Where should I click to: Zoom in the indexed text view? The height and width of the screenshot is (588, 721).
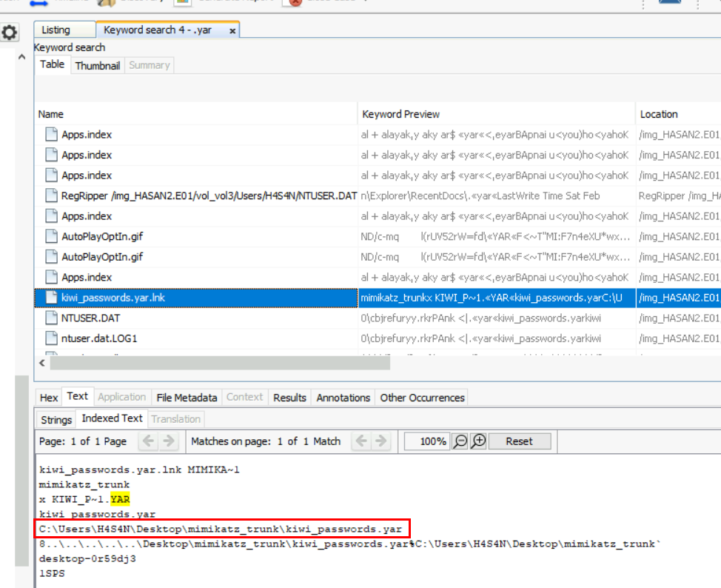[479, 441]
